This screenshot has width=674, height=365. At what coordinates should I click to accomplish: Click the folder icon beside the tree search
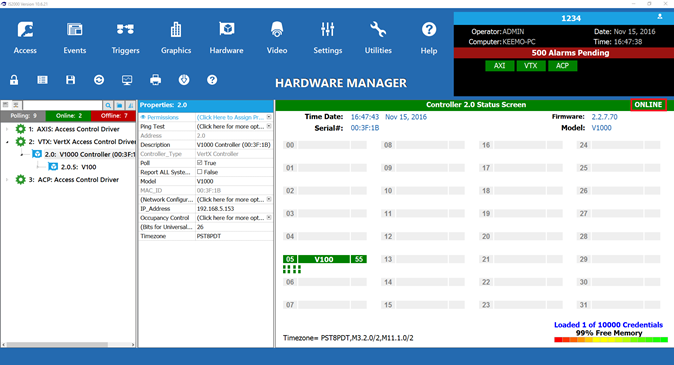click(x=119, y=105)
